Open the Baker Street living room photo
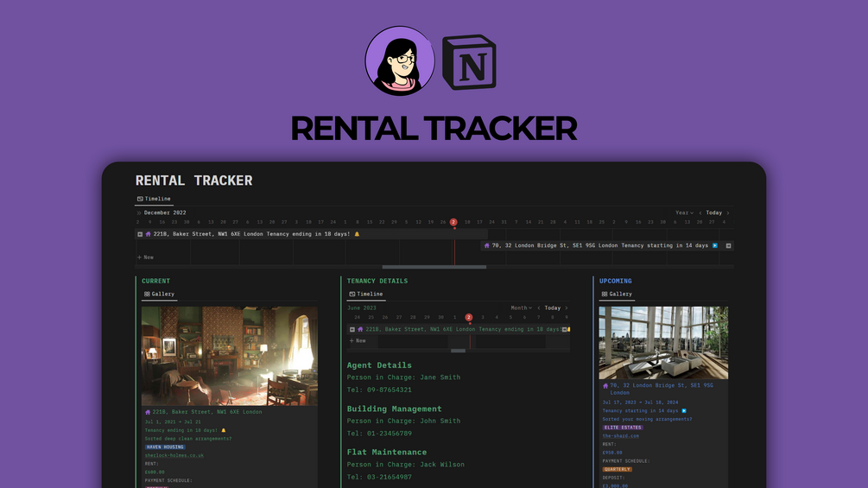Image resolution: width=868 pixels, height=488 pixels. pos(230,356)
